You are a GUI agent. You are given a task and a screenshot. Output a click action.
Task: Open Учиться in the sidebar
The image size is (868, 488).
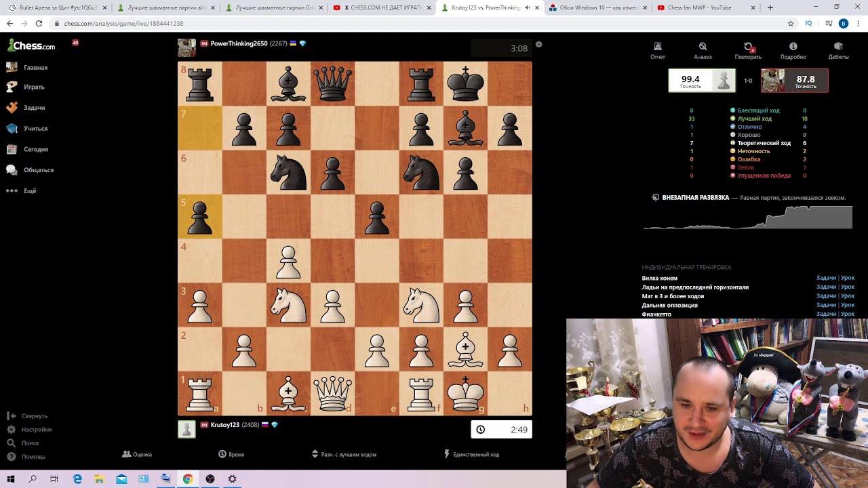tap(27, 128)
